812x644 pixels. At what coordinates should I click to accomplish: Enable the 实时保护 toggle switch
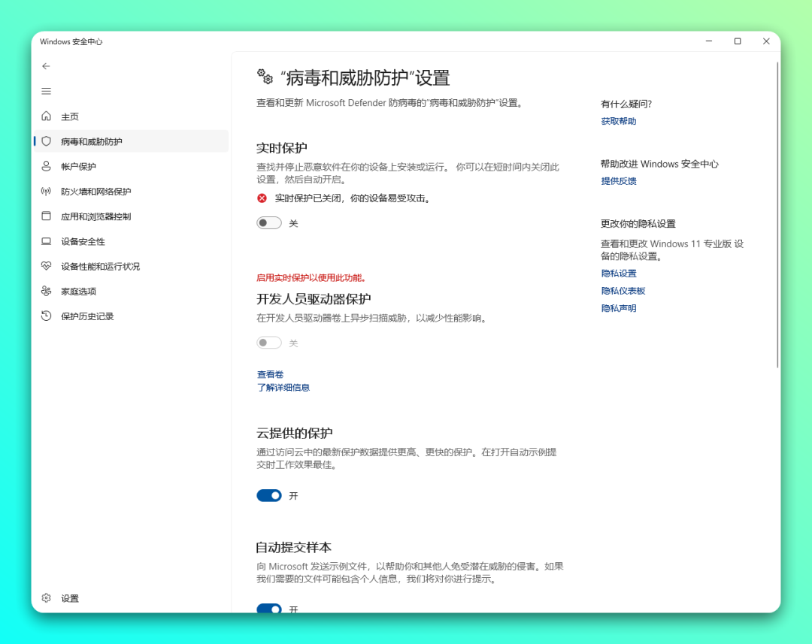(269, 223)
